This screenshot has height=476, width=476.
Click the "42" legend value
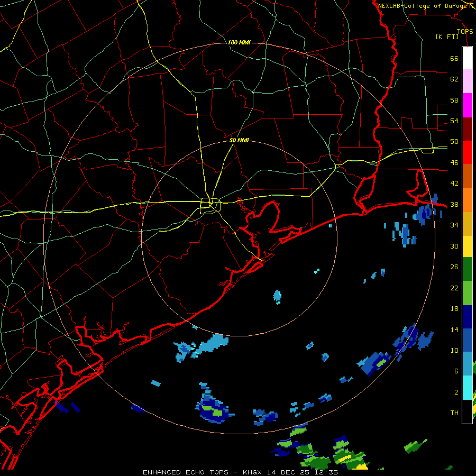[x=454, y=184]
